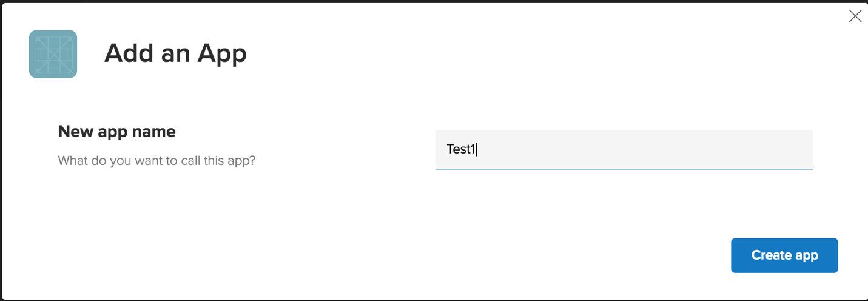
Task: Close the Add an App dialog
Action: click(x=855, y=16)
